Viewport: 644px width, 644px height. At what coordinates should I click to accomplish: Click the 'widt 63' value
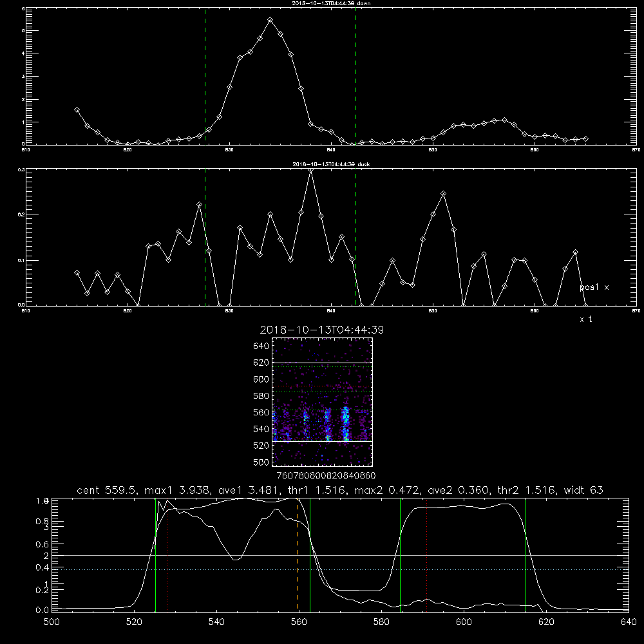pyautogui.click(x=583, y=490)
